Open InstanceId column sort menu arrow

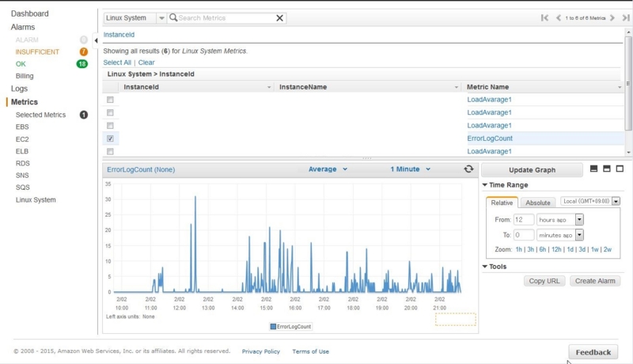tap(269, 87)
